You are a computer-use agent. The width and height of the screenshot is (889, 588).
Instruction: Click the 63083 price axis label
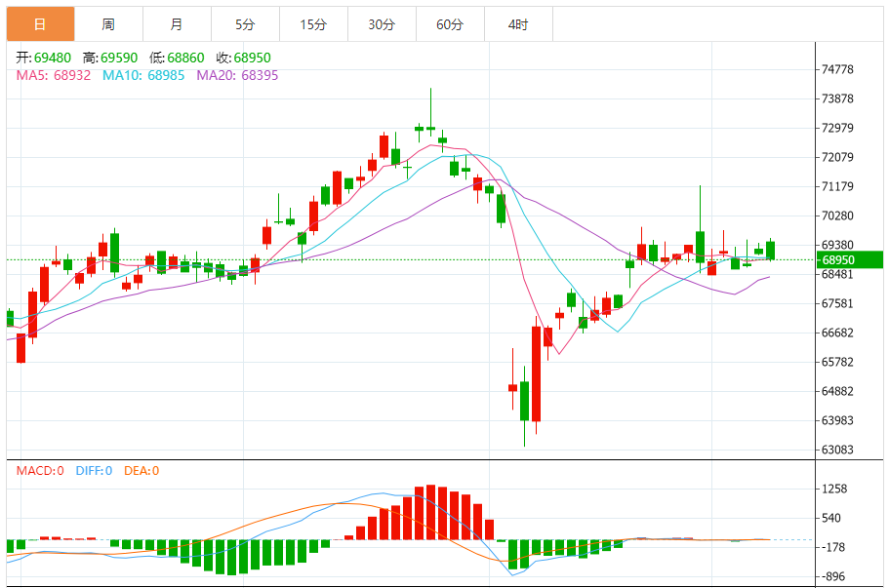click(837, 450)
